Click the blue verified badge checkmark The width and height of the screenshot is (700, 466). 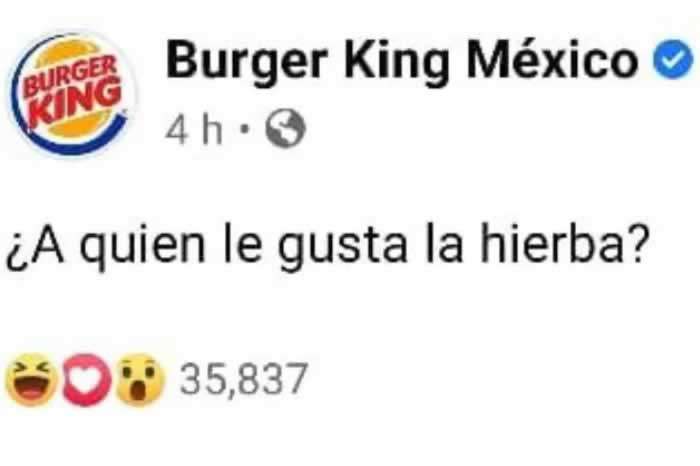click(x=673, y=59)
